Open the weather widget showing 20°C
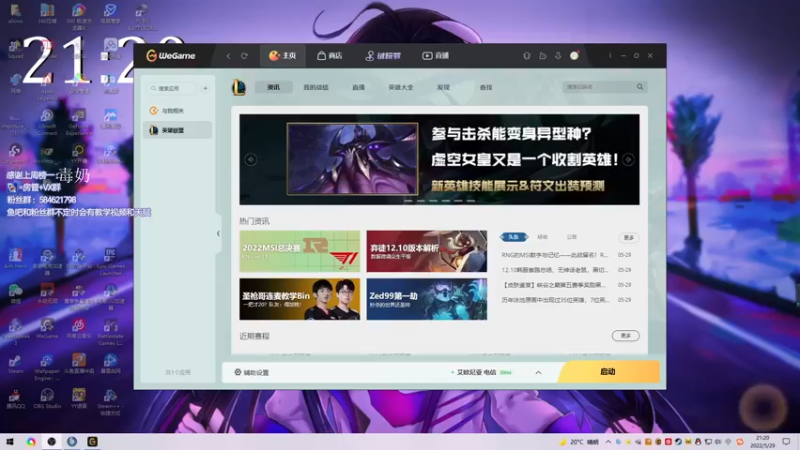This screenshot has height=450, width=800. tap(579, 442)
